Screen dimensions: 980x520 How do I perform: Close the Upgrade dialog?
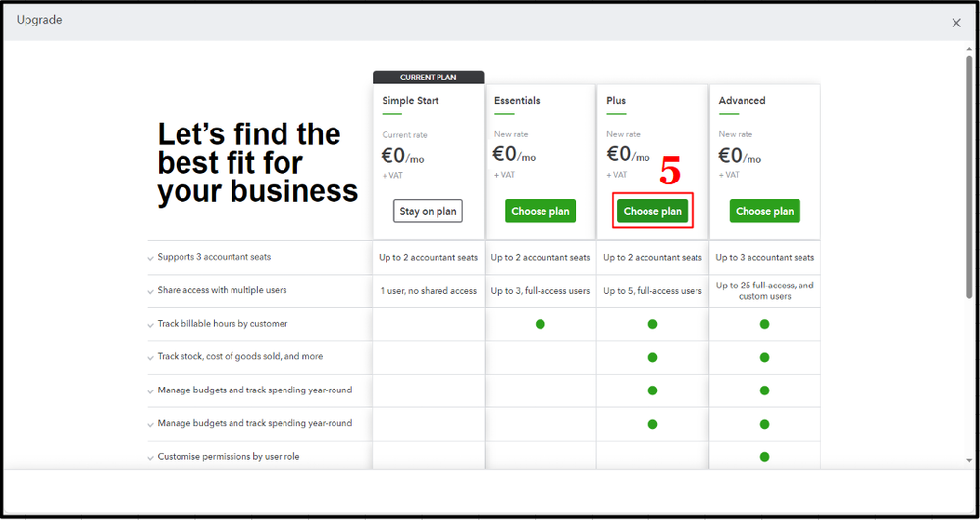956,23
